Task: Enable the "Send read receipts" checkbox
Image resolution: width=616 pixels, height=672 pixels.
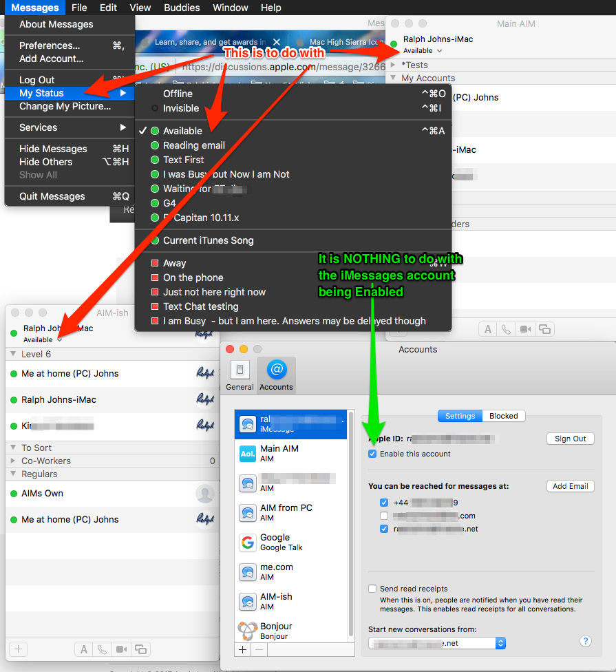Action: point(372,589)
